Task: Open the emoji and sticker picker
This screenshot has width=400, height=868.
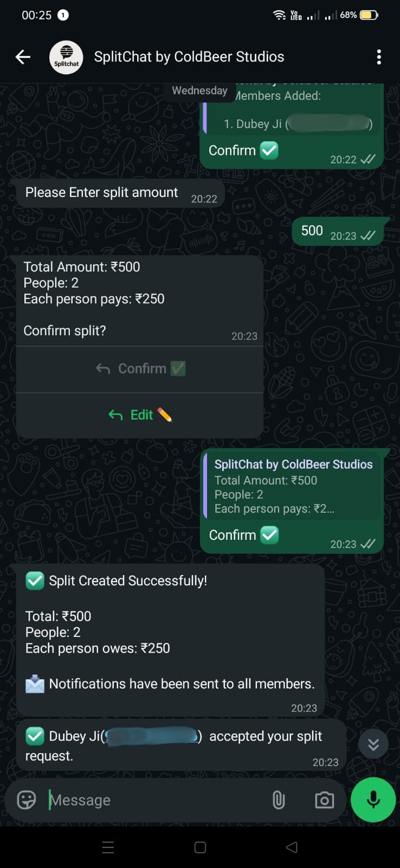Action: 25,800
